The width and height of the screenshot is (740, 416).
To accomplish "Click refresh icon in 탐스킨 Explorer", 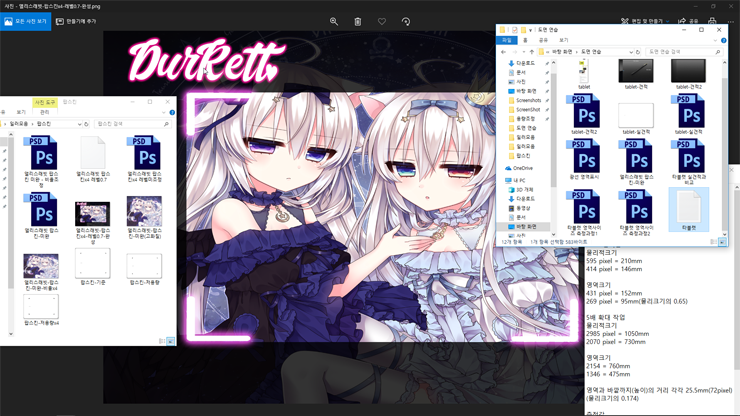I will (86, 124).
